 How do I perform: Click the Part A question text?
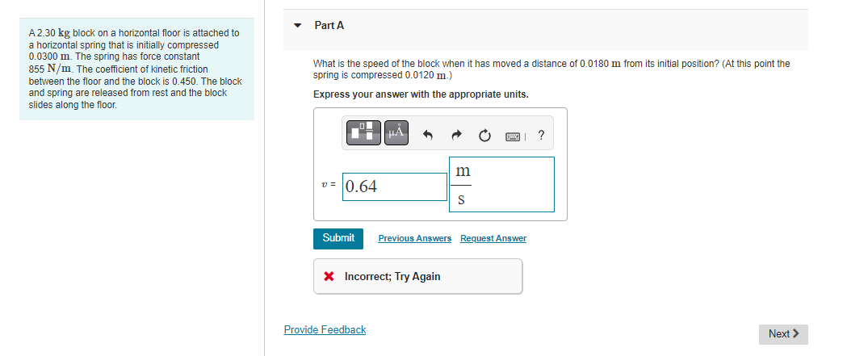[551, 69]
